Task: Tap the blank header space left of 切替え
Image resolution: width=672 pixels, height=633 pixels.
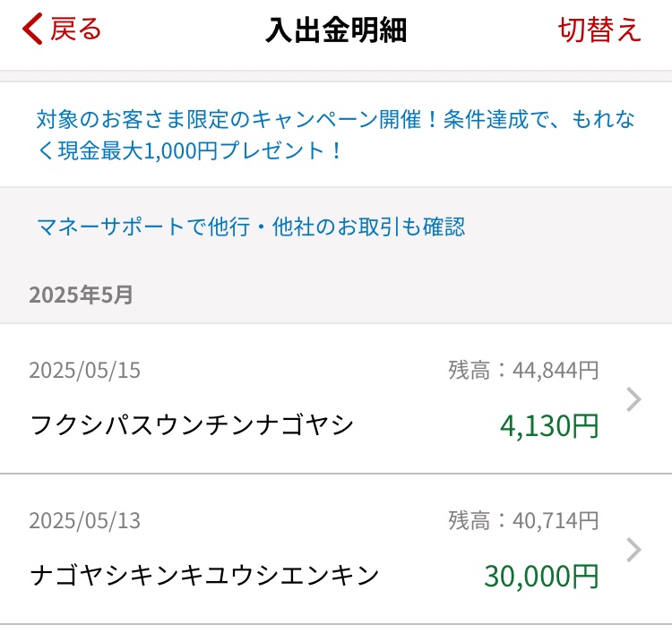Action: pyautogui.click(x=484, y=30)
